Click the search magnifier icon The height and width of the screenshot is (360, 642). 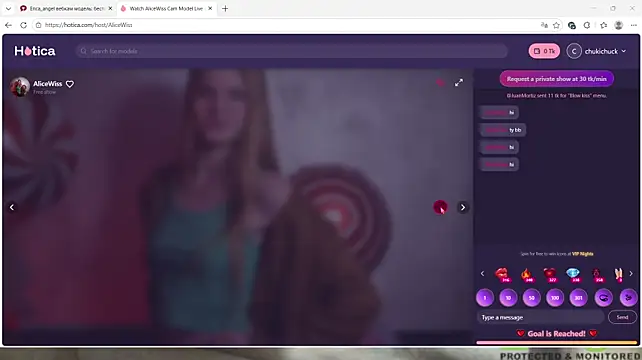coord(84,51)
